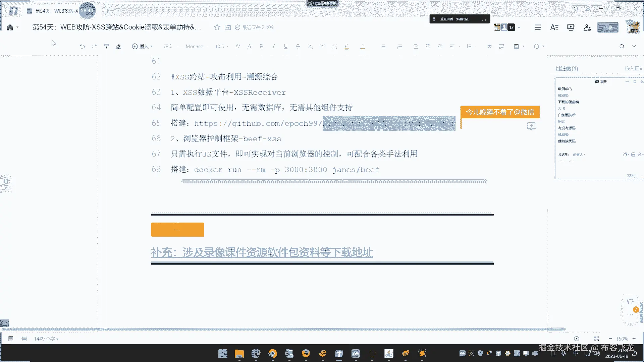This screenshot has width=644, height=362.
Task: Click the undo arrow icon
Action: pos(82,47)
